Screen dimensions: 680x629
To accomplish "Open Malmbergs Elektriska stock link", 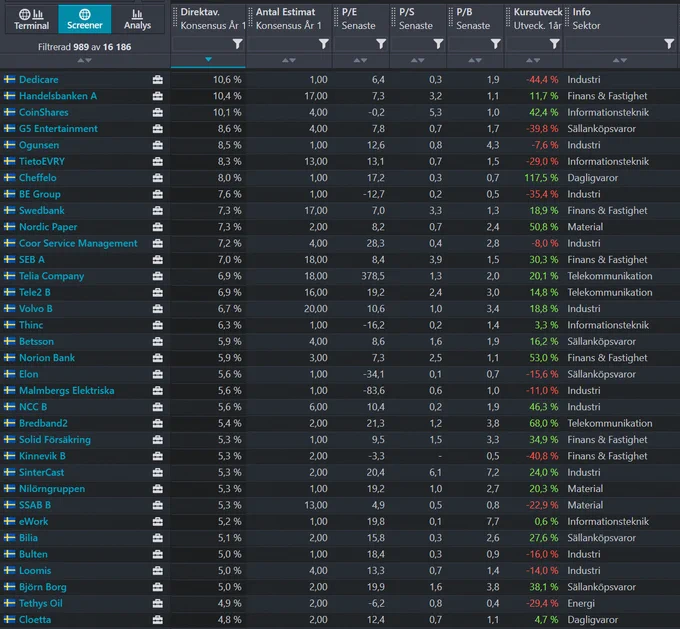I will pos(67,391).
